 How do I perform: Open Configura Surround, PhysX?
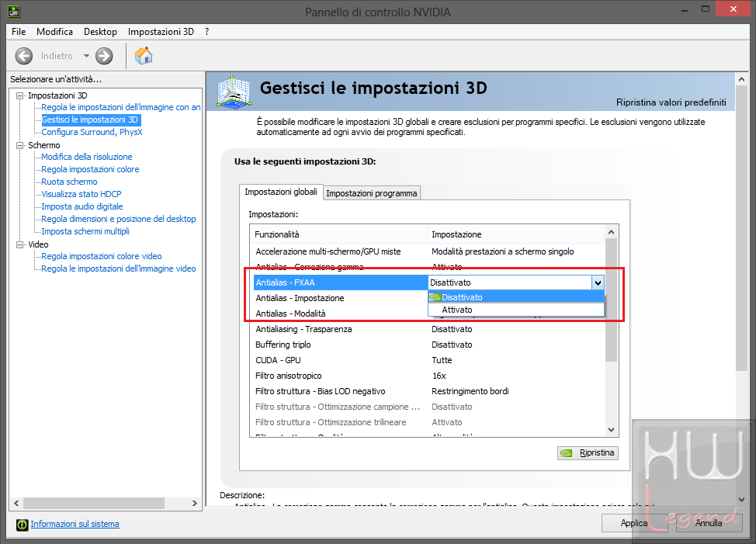(x=92, y=132)
